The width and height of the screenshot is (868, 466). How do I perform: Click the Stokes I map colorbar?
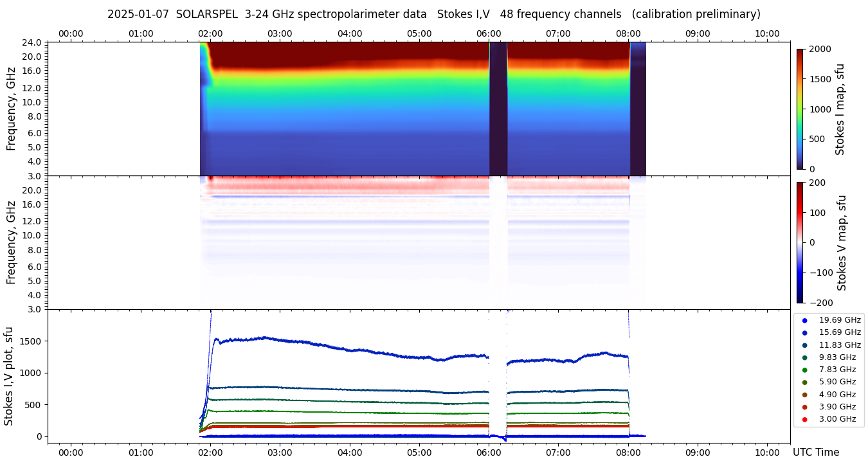[x=800, y=109]
